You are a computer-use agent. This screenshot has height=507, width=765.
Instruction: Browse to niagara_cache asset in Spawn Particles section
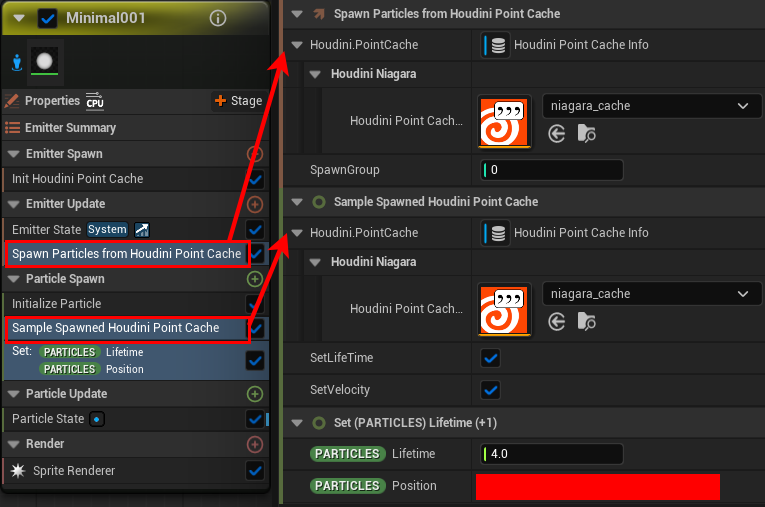586,133
